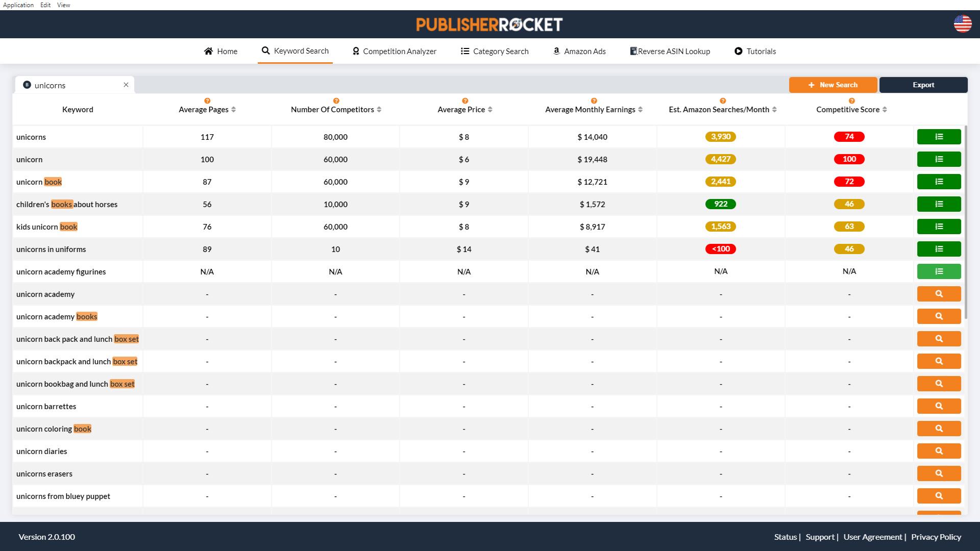980x551 pixels.
Task: Click the results table vertical scrollbar
Action: click(x=966, y=222)
